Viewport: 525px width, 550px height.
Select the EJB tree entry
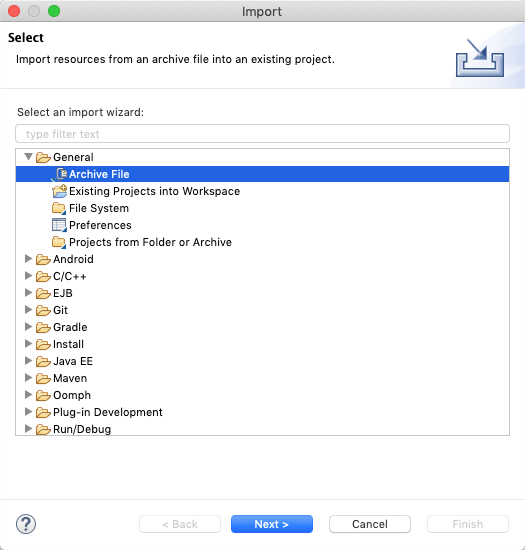pos(62,293)
